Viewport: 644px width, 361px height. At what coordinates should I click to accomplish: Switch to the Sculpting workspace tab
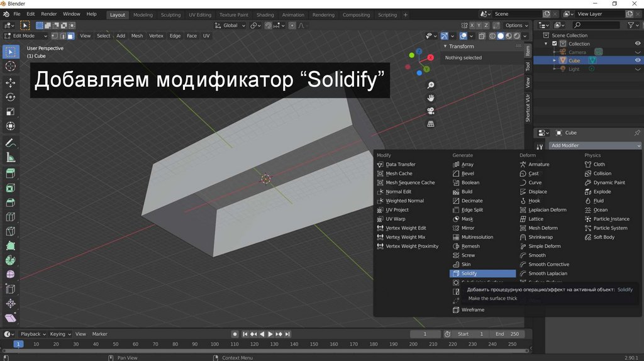170,15
